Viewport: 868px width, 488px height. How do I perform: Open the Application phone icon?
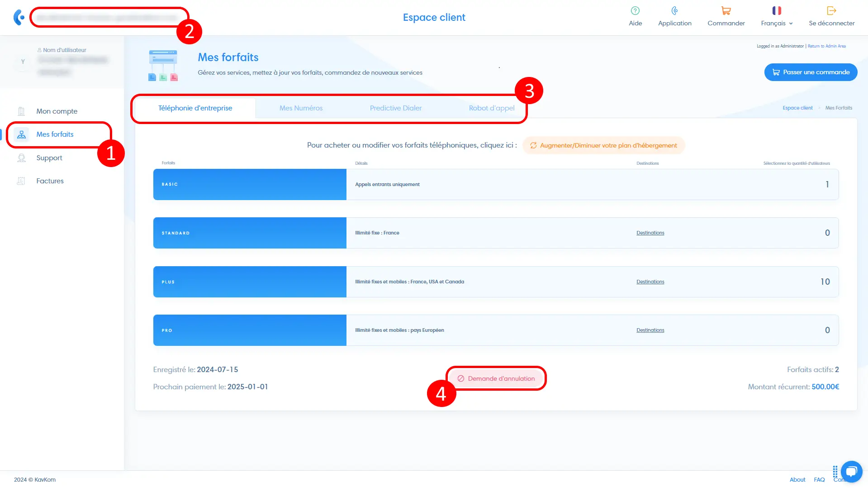pyautogui.click(x=674, y=11)
